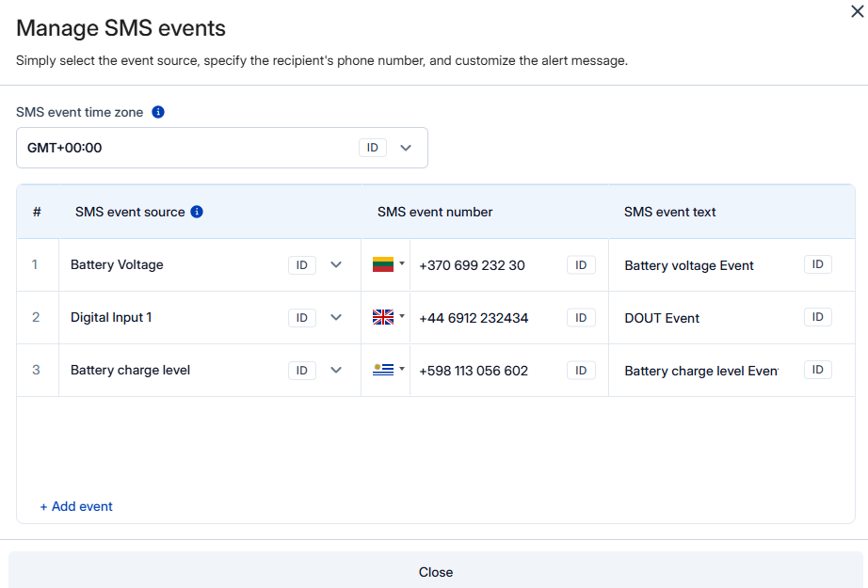Click info icon beside SMS event source header
The height and width of the screenshot is (588, 868).
(197, 212)
